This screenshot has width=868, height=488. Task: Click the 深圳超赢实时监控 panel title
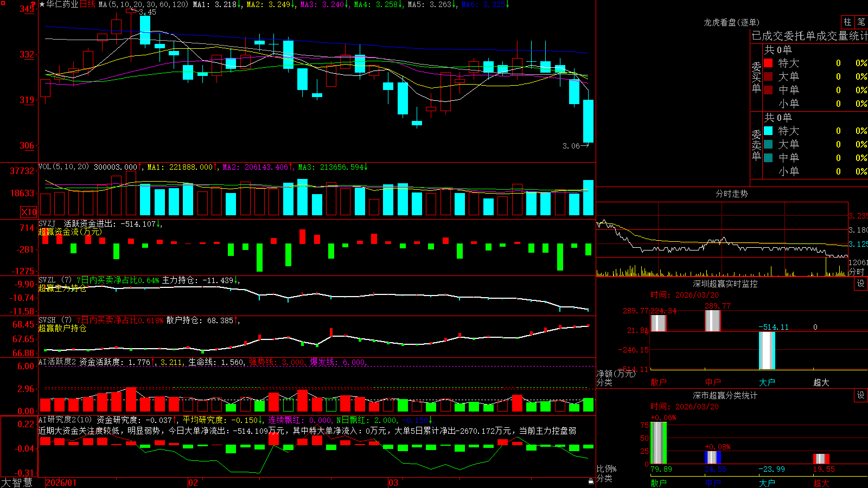(x=725, y=284)
